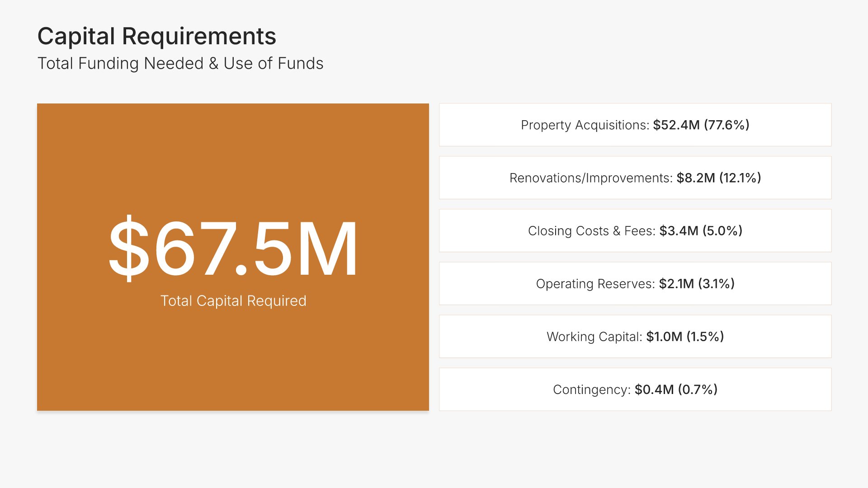Click the $0.4M (0.7%) value
The width and height of the screenshot is (868, 488).
[x=676, y=389]
